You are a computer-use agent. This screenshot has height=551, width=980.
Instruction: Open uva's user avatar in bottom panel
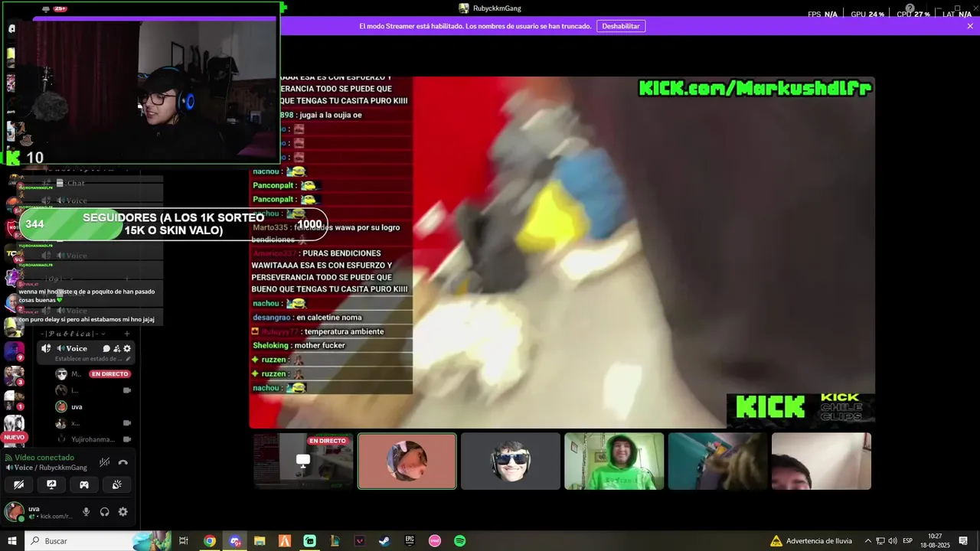click(x=14, y=512)
